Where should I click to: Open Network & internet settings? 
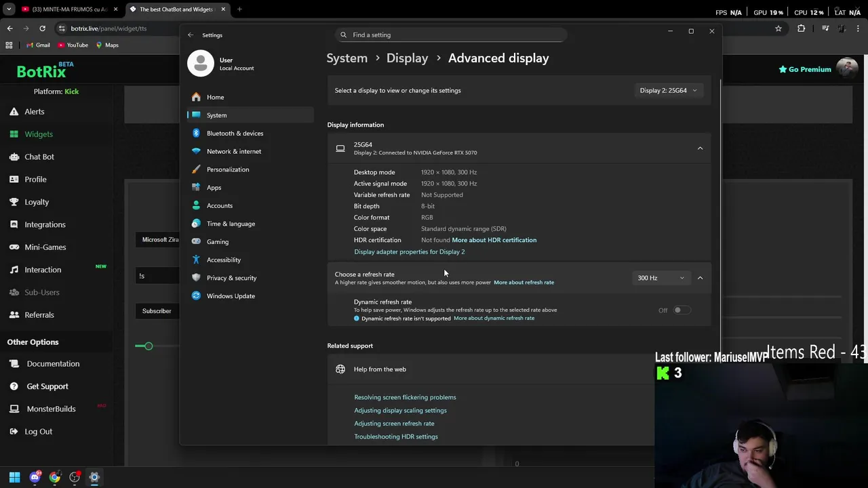point(251,151)
